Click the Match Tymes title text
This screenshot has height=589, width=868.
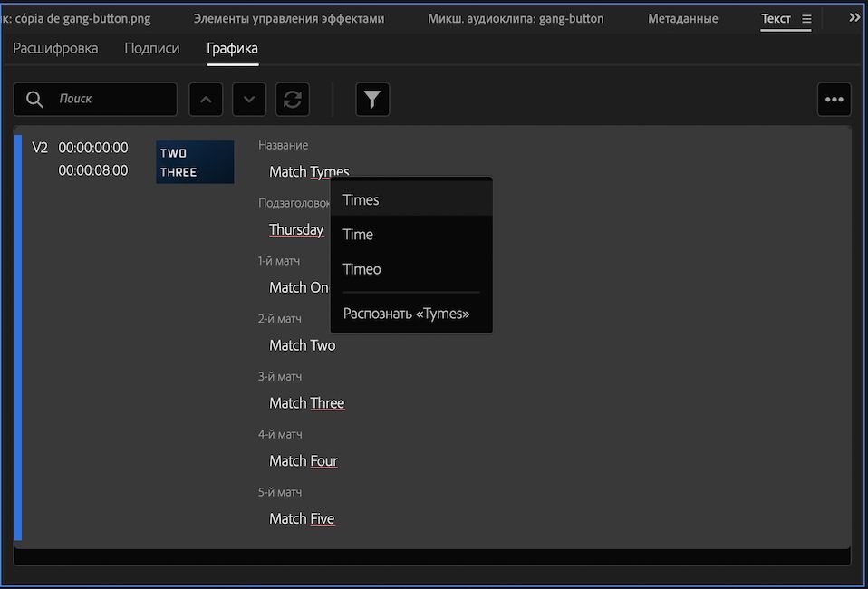point(309,171)
